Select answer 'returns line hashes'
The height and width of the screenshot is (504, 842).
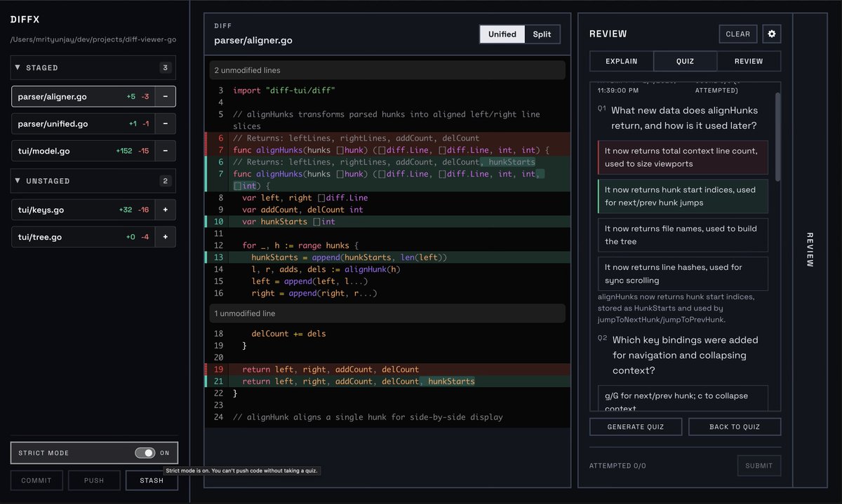click(683, 273)
